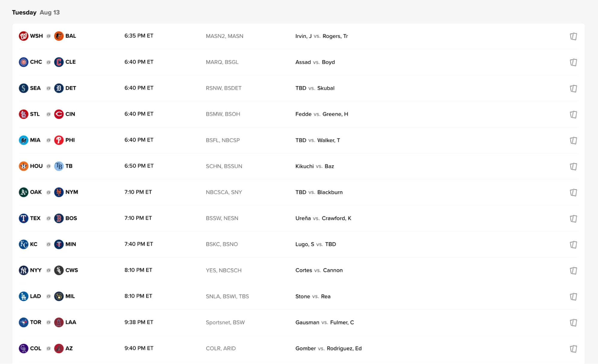
Task: Select pitcher Cortes's name
Action: click(x=303, y=270)
